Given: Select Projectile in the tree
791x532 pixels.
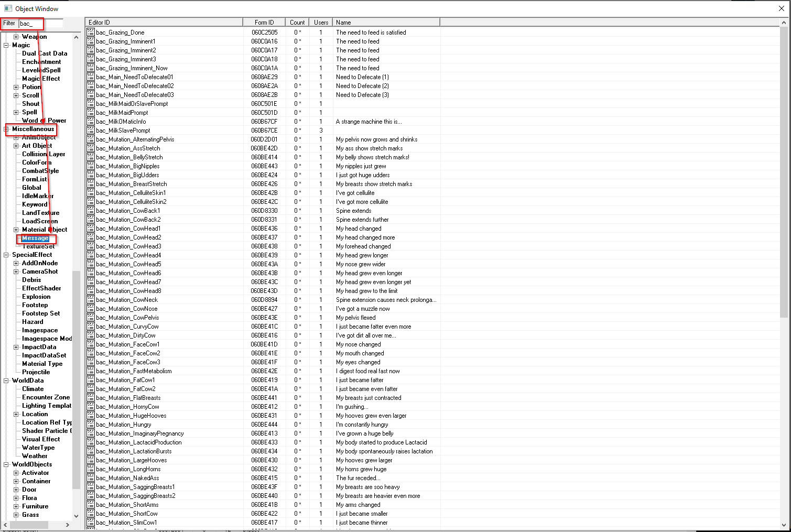Looking at the screenshot, I should [x=36, y=372].
